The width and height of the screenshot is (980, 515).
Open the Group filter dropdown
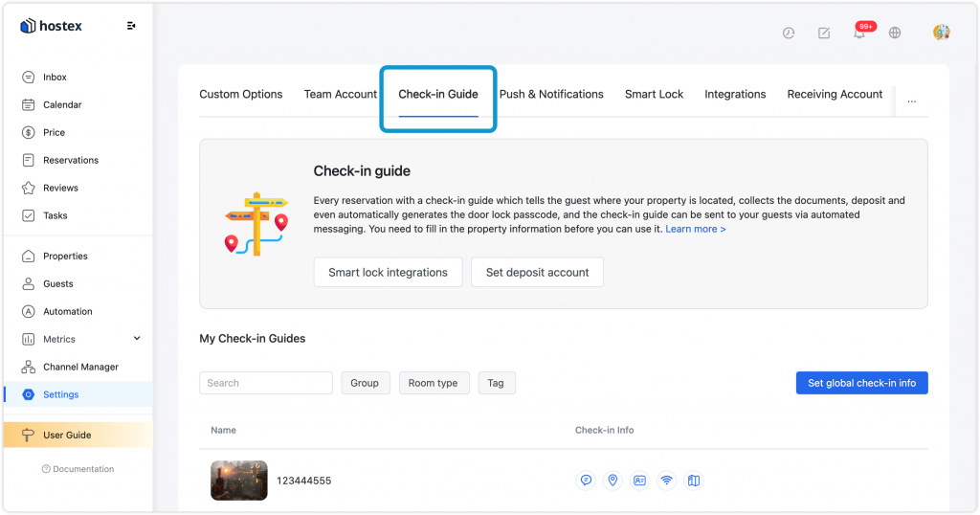(365, 383)
